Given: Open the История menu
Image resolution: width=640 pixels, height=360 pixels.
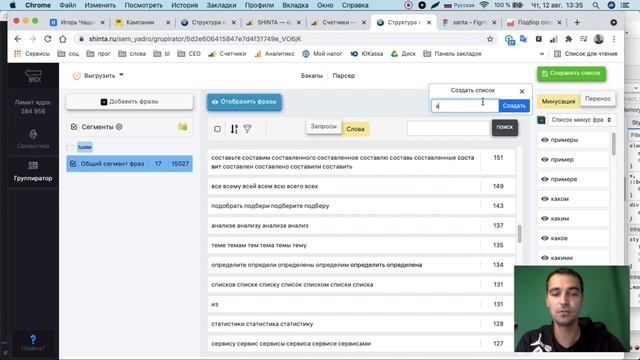Looking at the screenshot, I should pyautogui.click(x=184, y=5).
